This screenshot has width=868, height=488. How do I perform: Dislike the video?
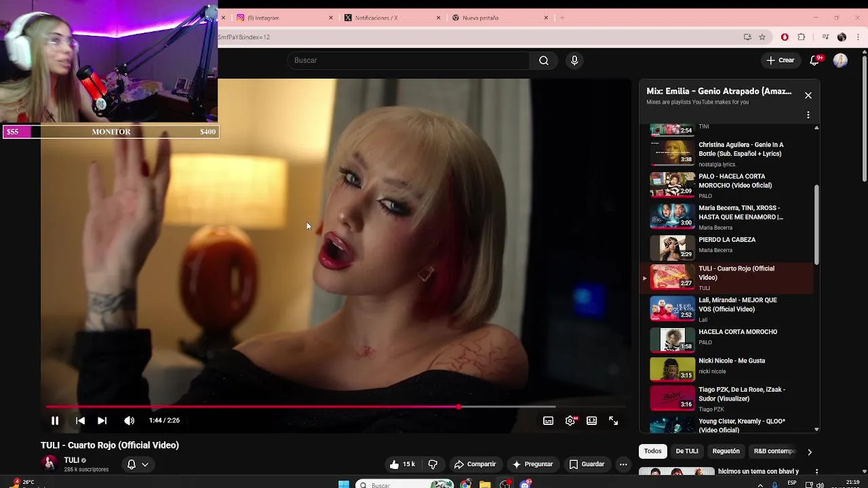[433, 464]
